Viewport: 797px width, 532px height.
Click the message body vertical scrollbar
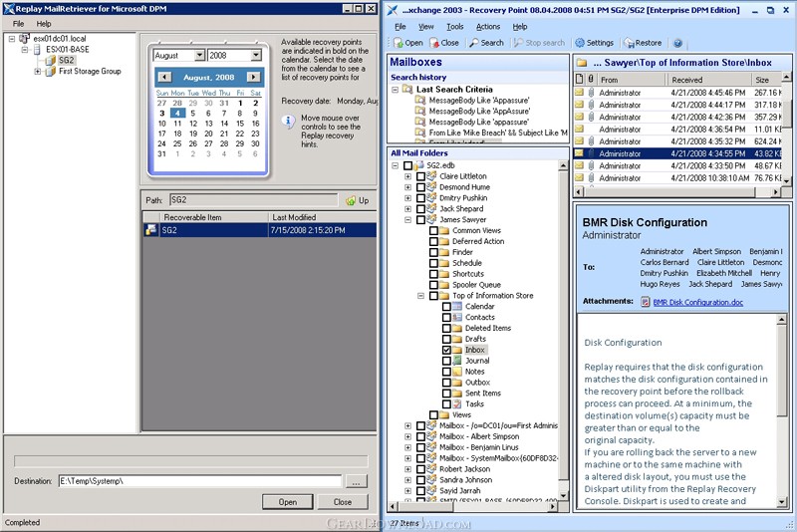tap(782, 410)
